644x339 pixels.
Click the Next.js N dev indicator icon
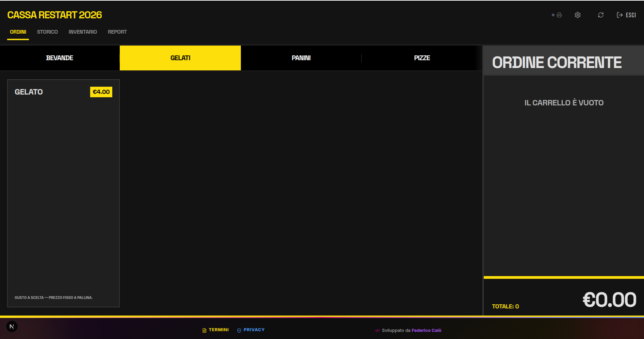pyautogui.click(x=12, y=327)
